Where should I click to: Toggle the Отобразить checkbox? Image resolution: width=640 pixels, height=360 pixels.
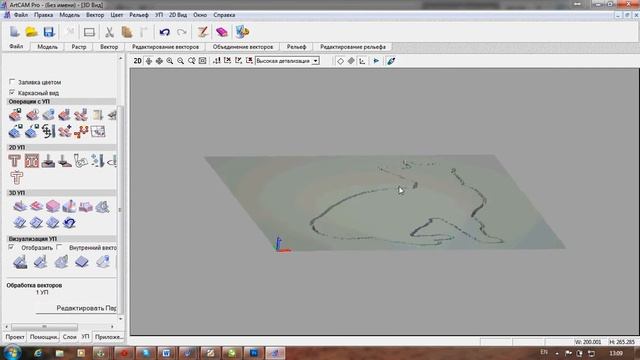click(11, 247)
